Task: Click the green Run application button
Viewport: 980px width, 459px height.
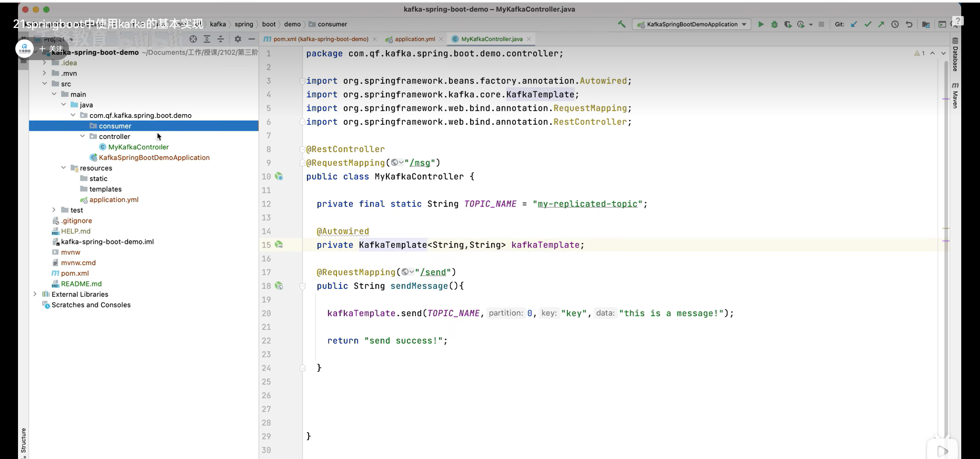Action: [x=761, y=24]
